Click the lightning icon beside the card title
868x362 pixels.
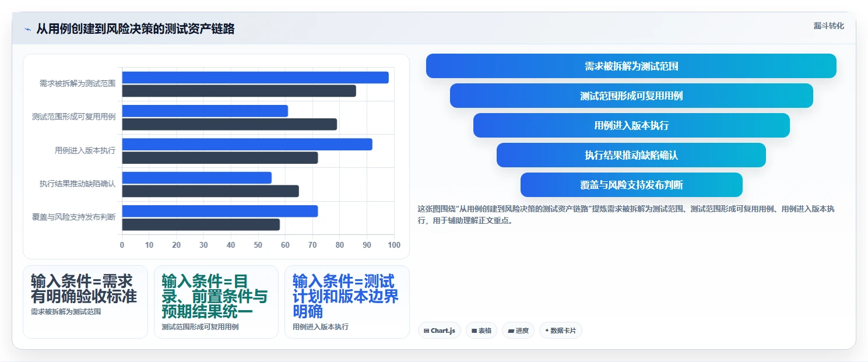coord(27,29)
